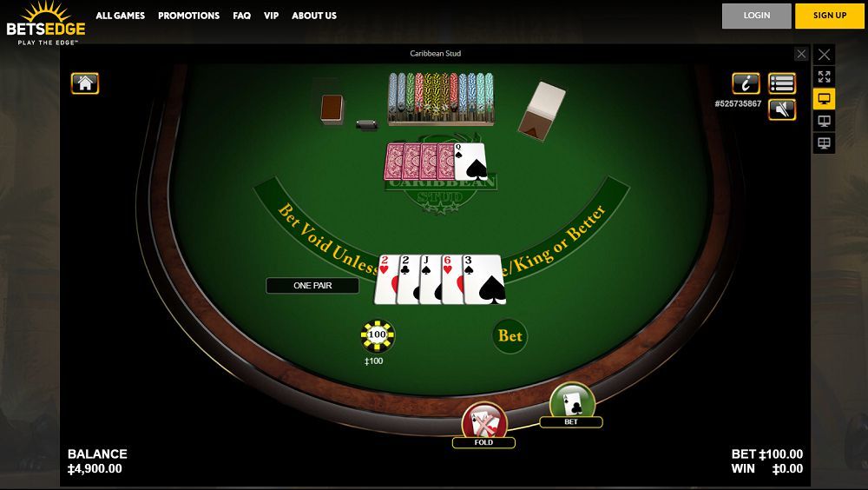
Task: Click the round Bet spot on table
Action: coord(510,336)
